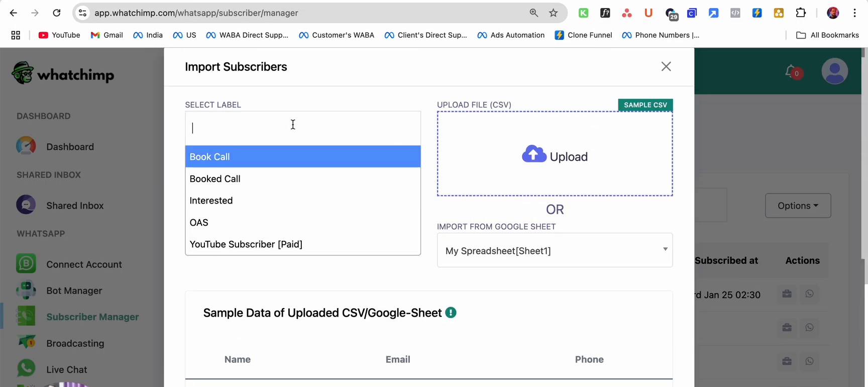
Task: Reload the browser page
Action: pos(56,13)
